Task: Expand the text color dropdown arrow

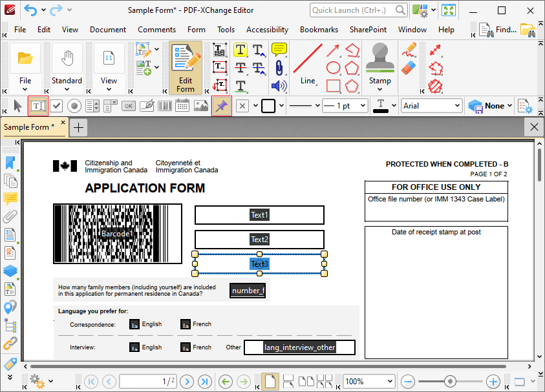Action: pos(394,105)
